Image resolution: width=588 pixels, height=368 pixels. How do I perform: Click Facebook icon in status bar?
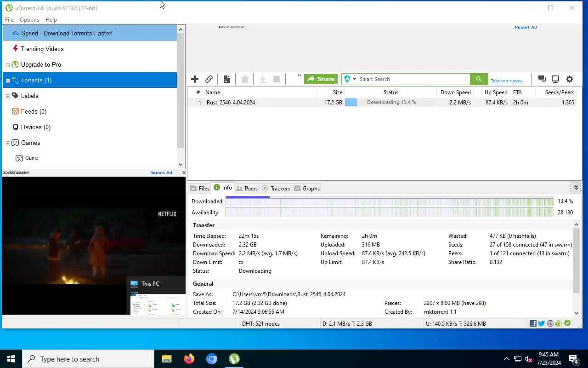(533, 323)
